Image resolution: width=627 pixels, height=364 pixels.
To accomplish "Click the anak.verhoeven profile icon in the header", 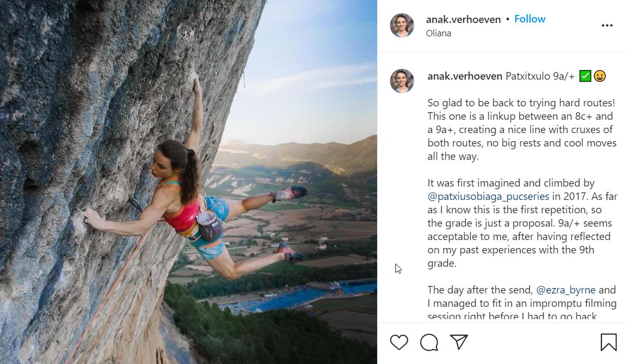I will click(402, 25).
